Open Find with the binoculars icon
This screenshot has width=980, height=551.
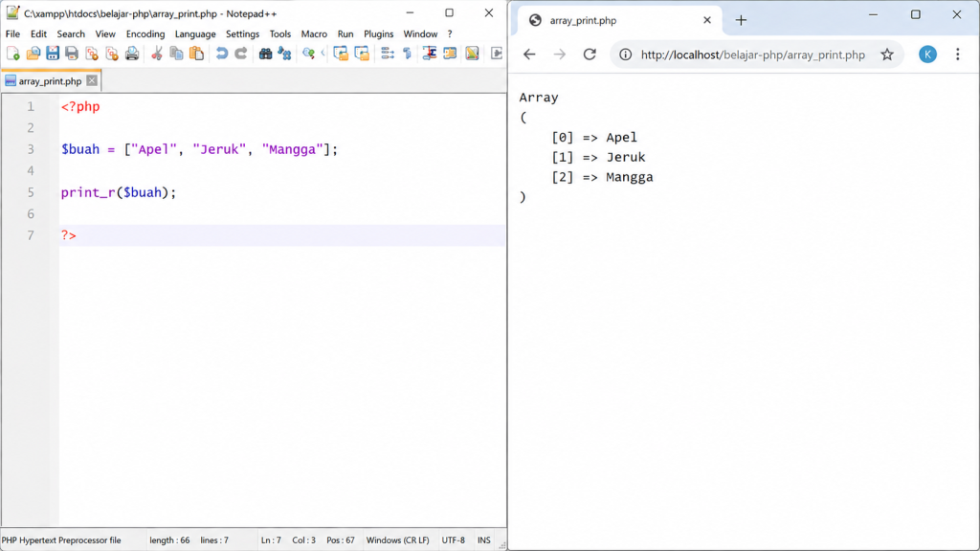click(x=266, y=54)
